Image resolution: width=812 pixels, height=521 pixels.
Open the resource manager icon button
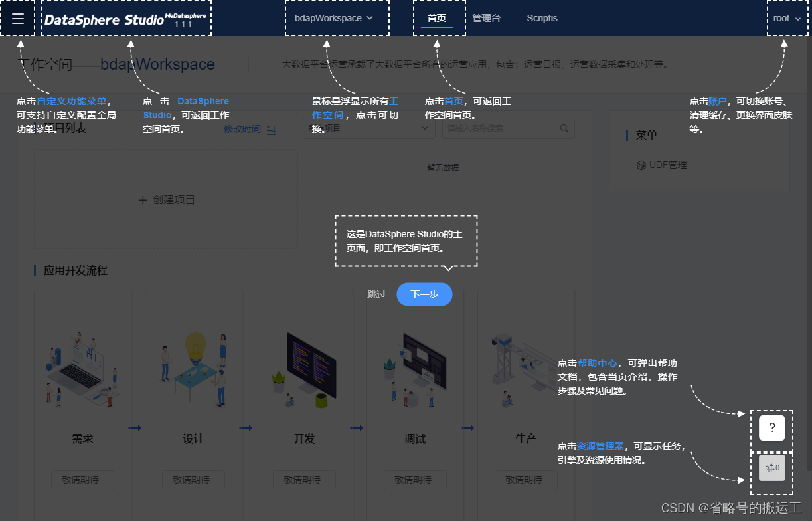(772, 468)
